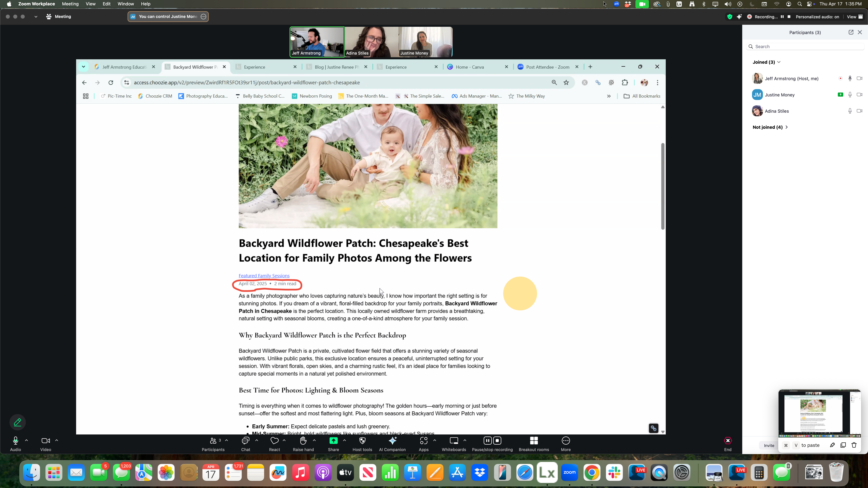This screenshot has width=868, height=488.
Task: Bookmark this page with the star icon
Action: pyautogui.click(x=566, y=83)
